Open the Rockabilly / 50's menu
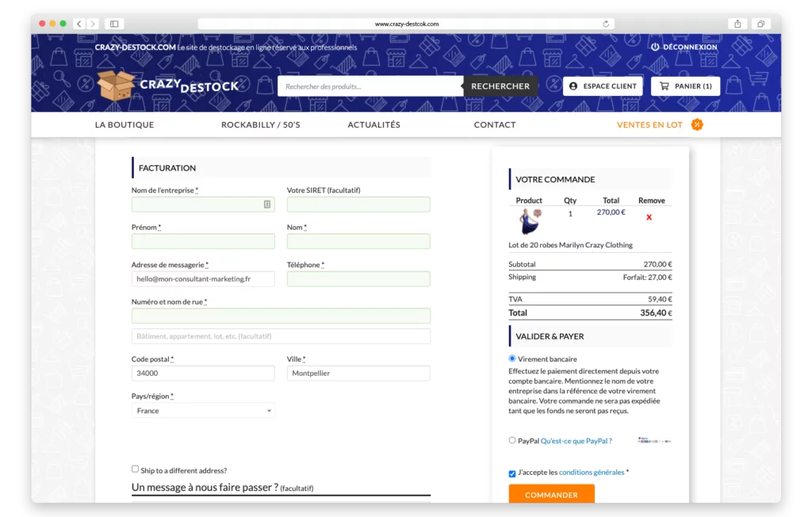Viewport: 812px width, 517px height. [260, 124]
